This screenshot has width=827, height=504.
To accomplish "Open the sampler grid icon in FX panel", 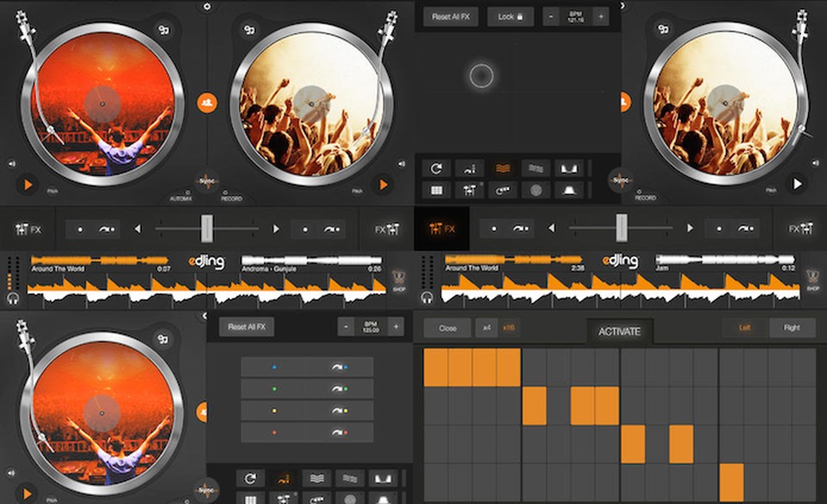I will pyautogui.click(x=435, y=192).
